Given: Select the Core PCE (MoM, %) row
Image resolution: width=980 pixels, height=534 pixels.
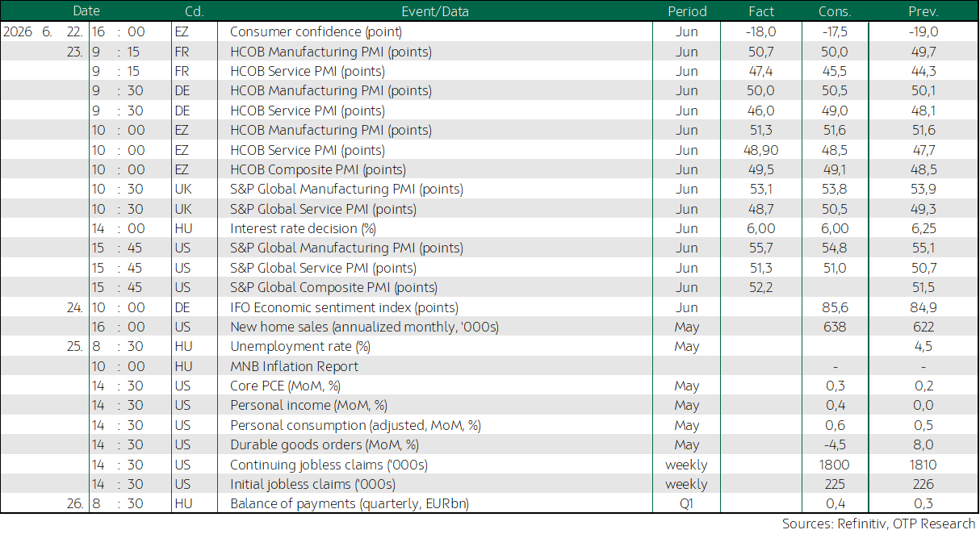Looking at the screenshot, I should 489,386.
